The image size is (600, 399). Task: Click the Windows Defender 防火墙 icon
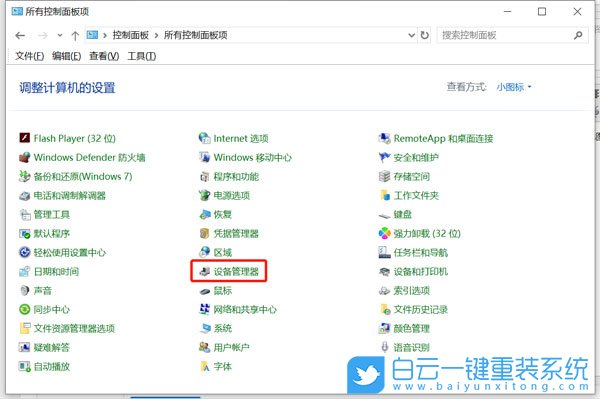pos(24,157)
